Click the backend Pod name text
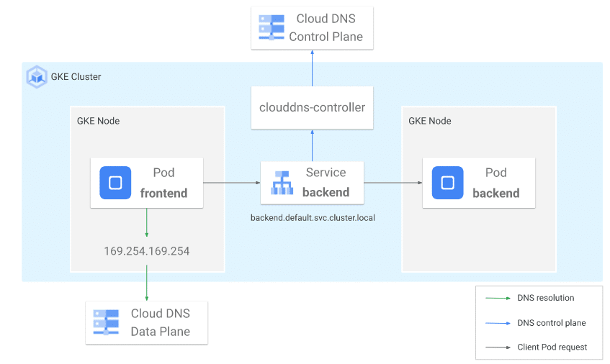Screen dimensions: 610x364 496,193
